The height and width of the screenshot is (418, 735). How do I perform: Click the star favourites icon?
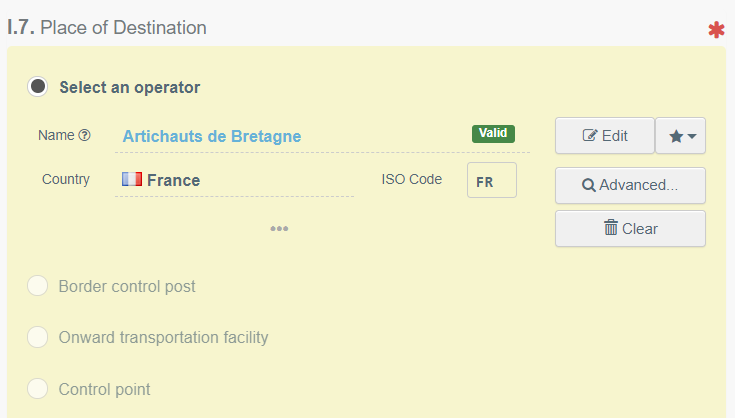click(x=676, y=136)
